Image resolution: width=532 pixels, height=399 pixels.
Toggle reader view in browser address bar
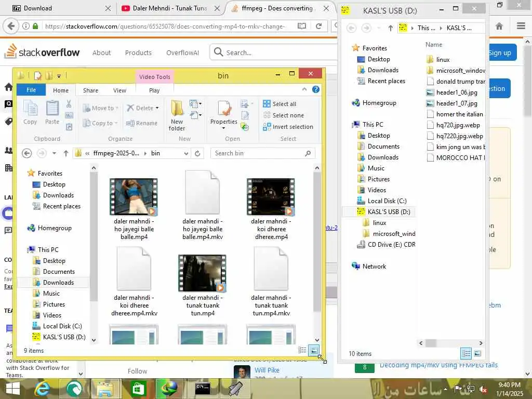point(302,26)
